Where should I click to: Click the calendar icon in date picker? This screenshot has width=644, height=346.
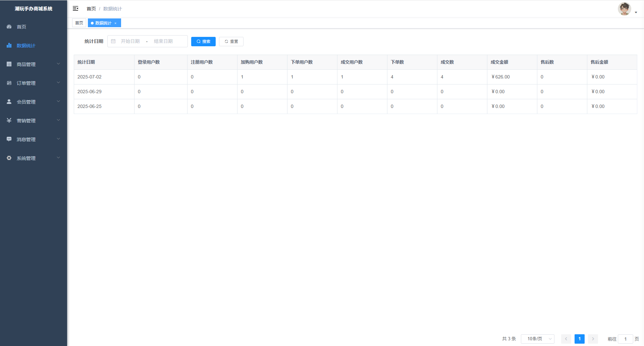[x=113, y=41]
